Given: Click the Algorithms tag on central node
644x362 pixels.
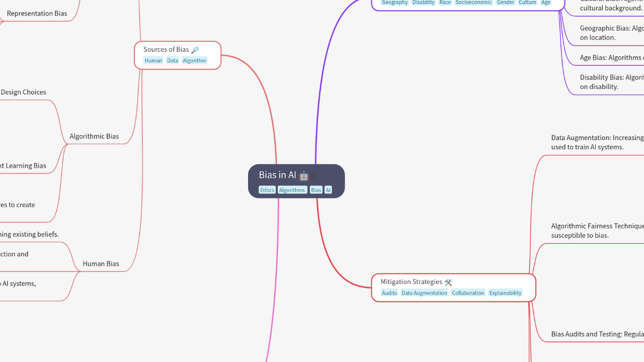Looking at the screenshot, I should click(292, 190).
